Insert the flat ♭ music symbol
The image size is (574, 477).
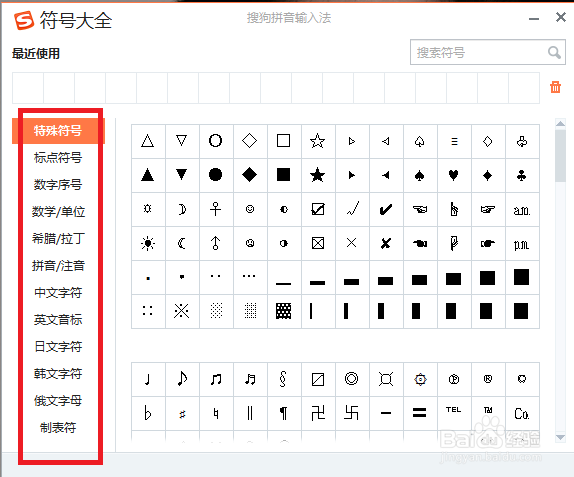point(148,413)
